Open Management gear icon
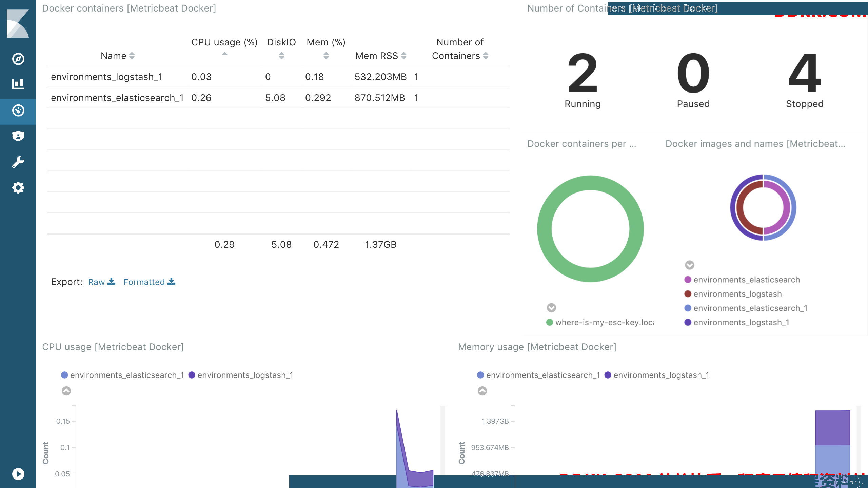This screenshot has width=868, height=488. (18, 188)
